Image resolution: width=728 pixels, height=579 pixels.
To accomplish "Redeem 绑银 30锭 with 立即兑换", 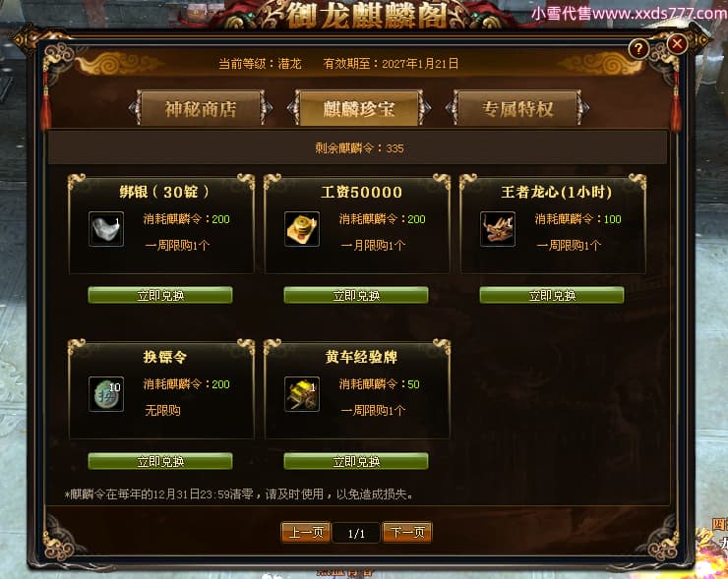I will click(160, 295).
